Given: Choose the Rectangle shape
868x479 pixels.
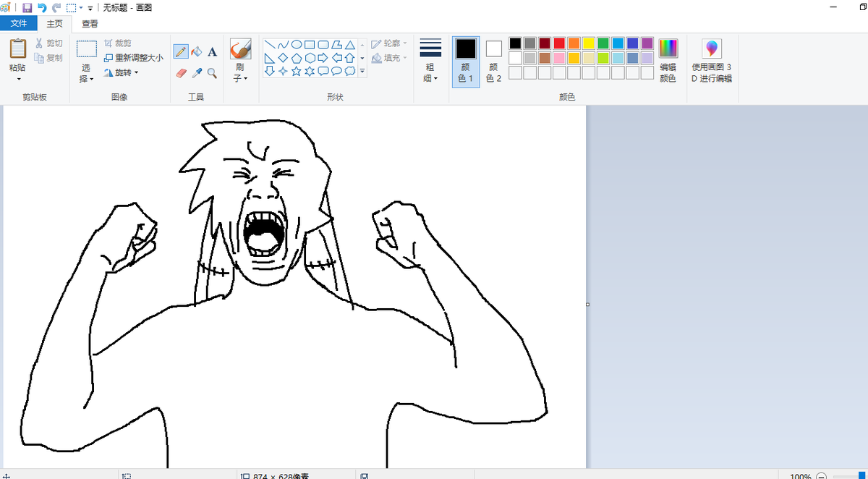Looking at the screenshot, I should [x=310, y=45].
